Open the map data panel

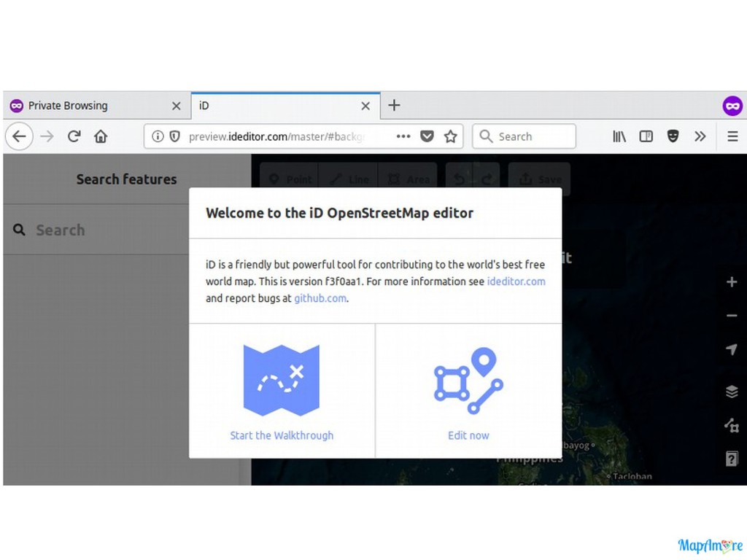(x=732, y=425)
